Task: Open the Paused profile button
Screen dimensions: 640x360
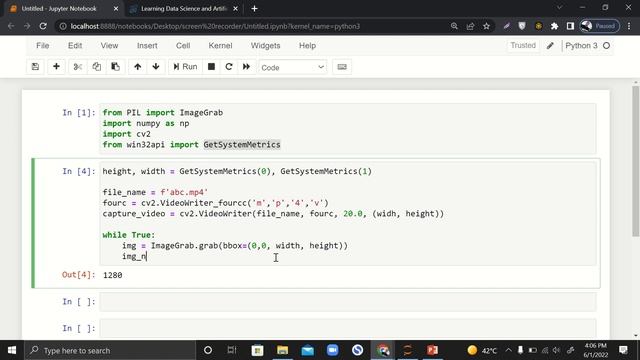Action: pos(599,26)
